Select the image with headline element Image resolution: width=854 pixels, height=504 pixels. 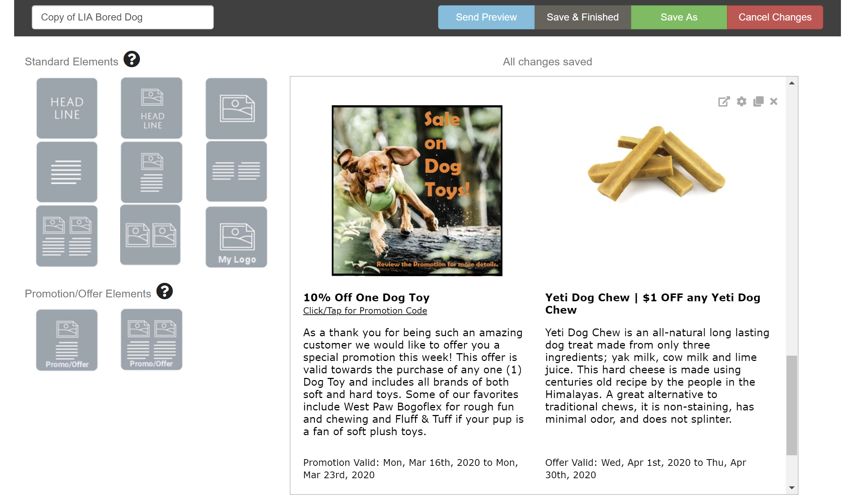pos(152,108)
